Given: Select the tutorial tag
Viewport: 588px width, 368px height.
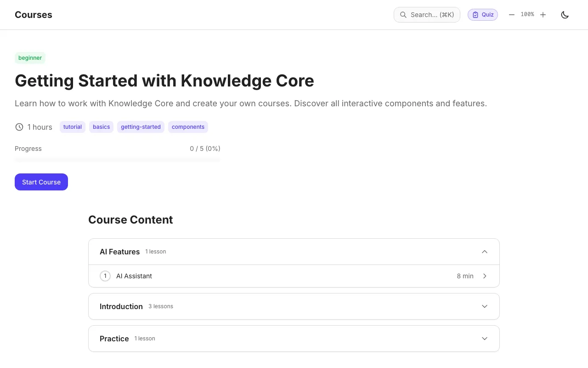Looking at the screenshot, I should click(x=73, y=127).
